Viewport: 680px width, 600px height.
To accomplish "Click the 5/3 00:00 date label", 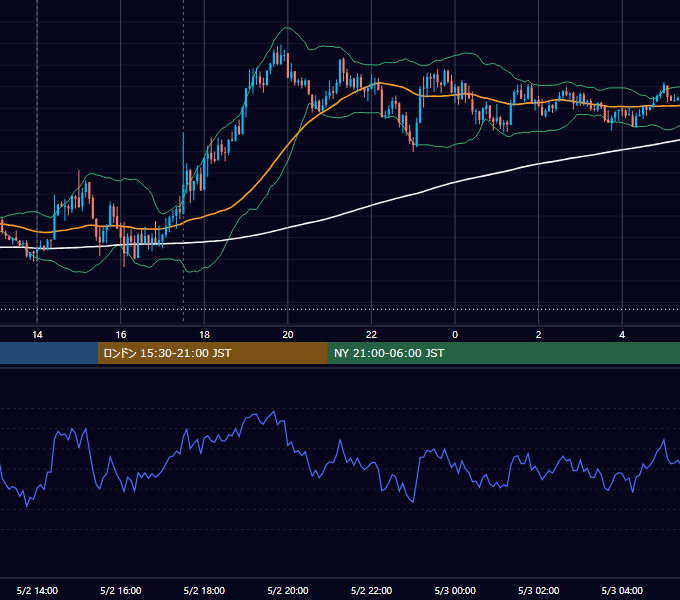I will click(x=455, y=590).
